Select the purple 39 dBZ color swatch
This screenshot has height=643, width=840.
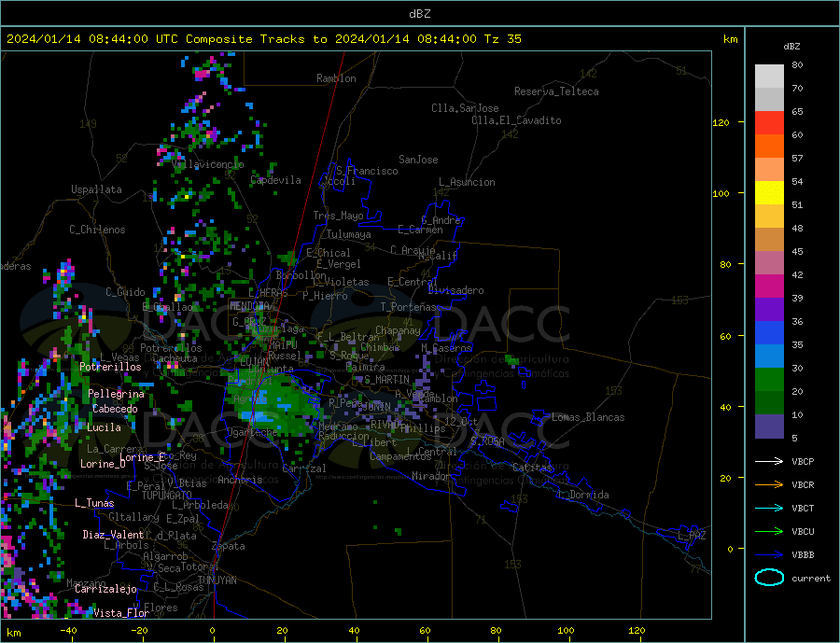pyautogui.click(x=769, y=310)
